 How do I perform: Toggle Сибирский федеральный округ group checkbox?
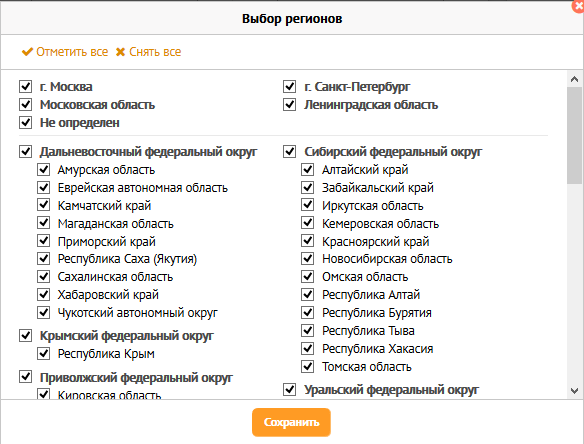click(x=289, y=152)
